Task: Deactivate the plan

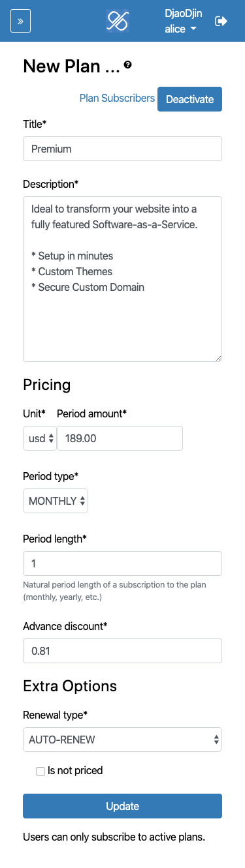Action: (x=189, y=99)
